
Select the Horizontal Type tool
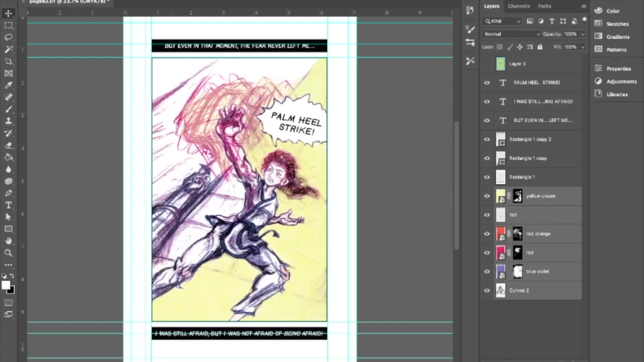(x=9, y=205)
